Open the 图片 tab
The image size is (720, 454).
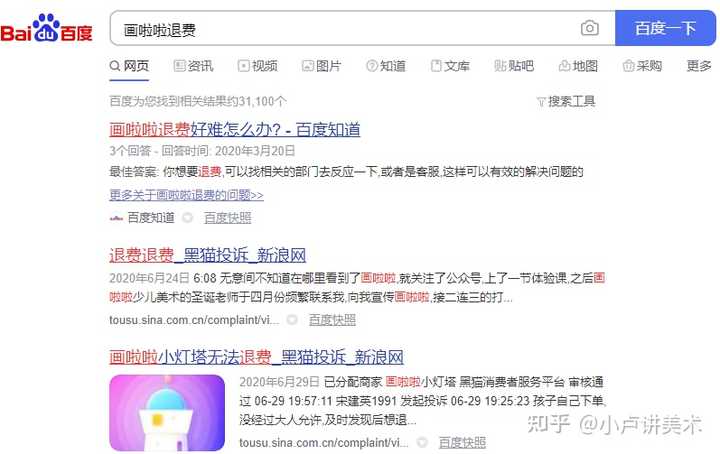tap(321, 66)
